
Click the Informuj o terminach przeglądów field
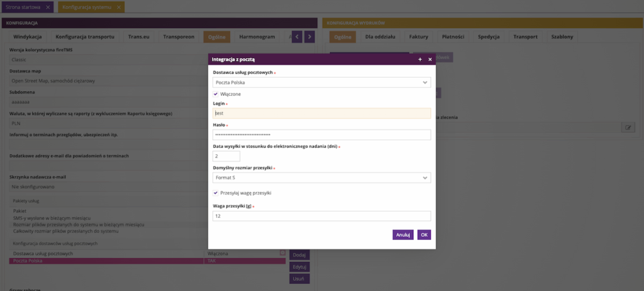pyautogui.click(x=109, y=144)
